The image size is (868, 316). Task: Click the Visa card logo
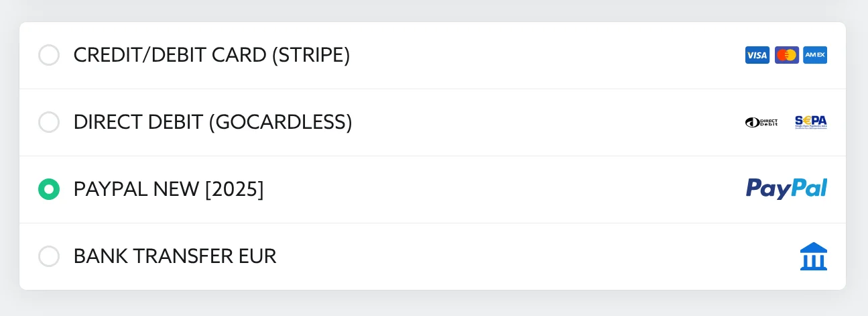pyautogui.click(x=757, y=55)
